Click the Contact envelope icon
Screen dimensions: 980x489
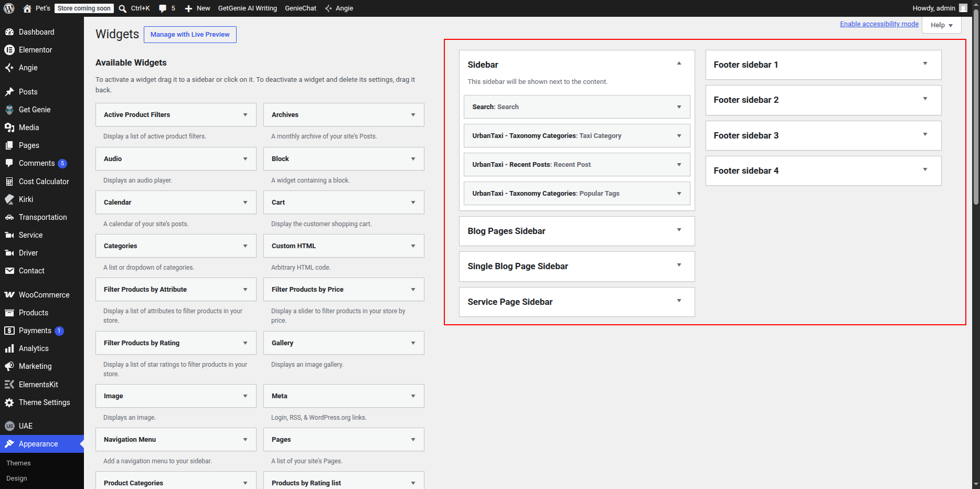(9, 271)
